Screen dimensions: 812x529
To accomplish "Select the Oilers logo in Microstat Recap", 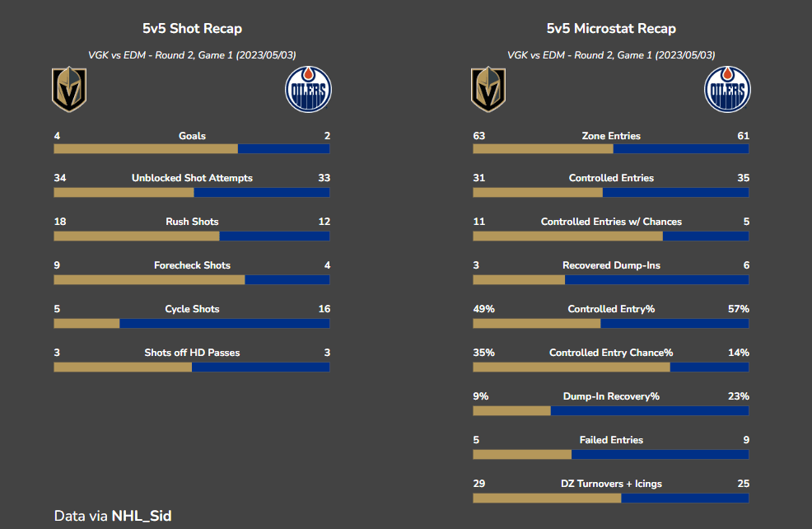I will pyautogui.click(x=727, y=90).
